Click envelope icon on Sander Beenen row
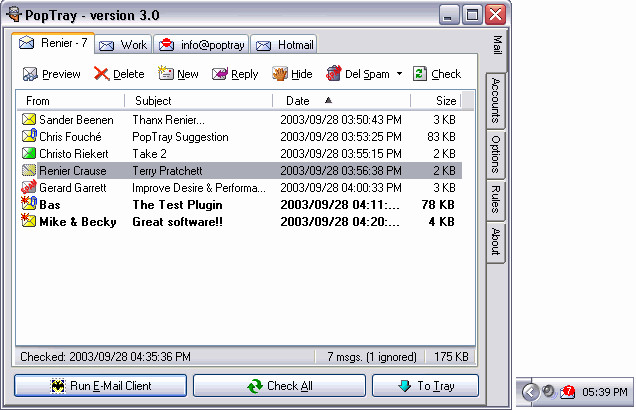The image size is (636, 410). point(29,119)
